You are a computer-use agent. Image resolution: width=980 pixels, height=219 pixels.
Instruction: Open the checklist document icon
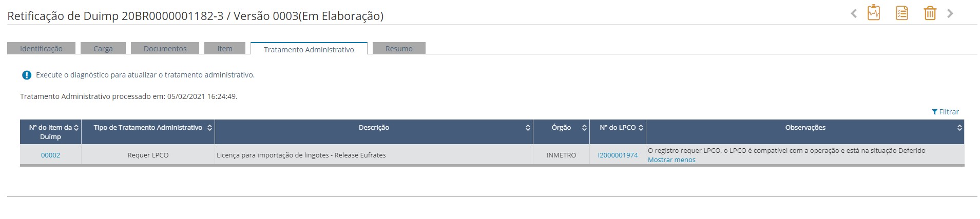[901, 13]
